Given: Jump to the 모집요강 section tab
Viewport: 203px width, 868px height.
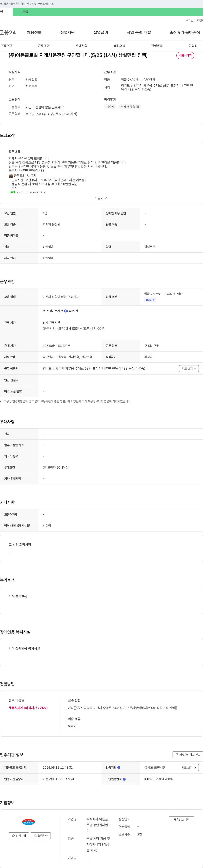Looking at the screenshot, I should click(x=6, y=46).
